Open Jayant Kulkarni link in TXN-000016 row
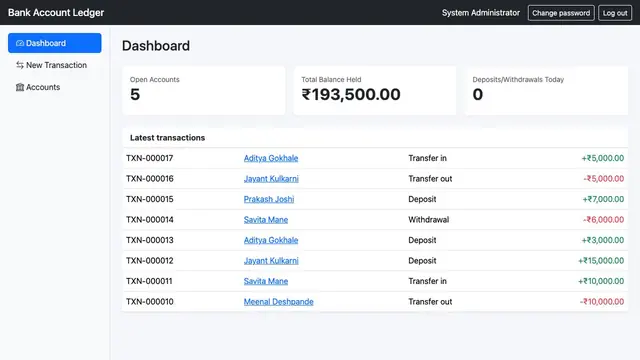The height and width of the screenshot is (360, 640). [271, 179]
